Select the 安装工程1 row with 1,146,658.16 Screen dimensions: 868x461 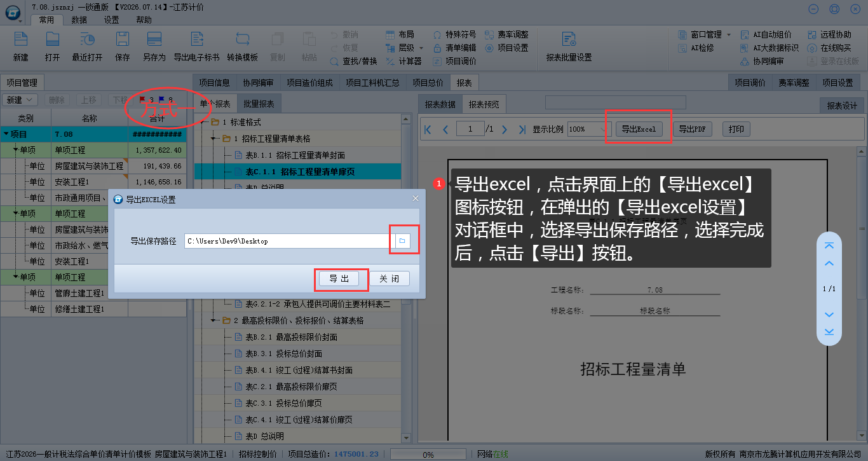pyautogui.click(x=94, y=182)
